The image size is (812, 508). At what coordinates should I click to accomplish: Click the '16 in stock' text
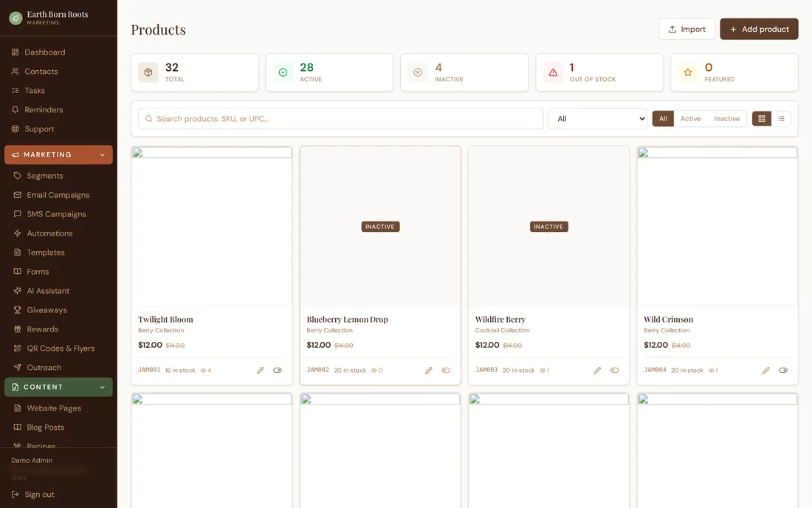180,371
